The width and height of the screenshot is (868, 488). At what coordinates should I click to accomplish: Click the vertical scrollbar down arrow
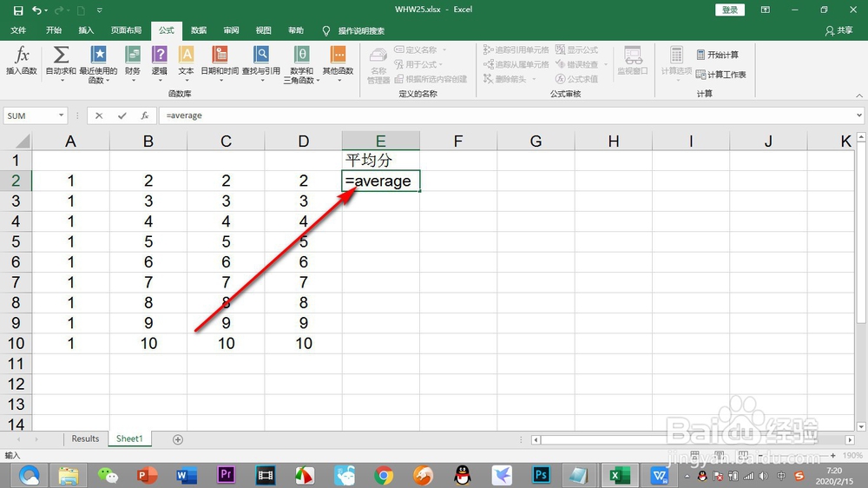pyautogui.click(x=861, y=426)
